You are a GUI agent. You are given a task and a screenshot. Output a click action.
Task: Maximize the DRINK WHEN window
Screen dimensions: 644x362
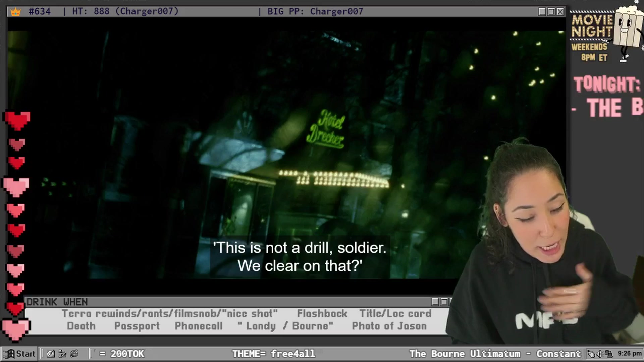pyautogui.click(x=444, y=302)
